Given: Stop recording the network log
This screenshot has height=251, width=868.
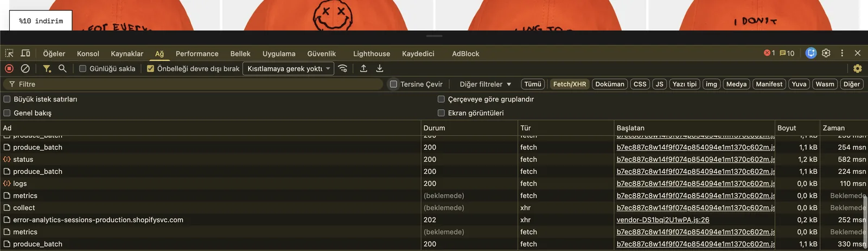Looking at the screenshot, I should point(9,68).
